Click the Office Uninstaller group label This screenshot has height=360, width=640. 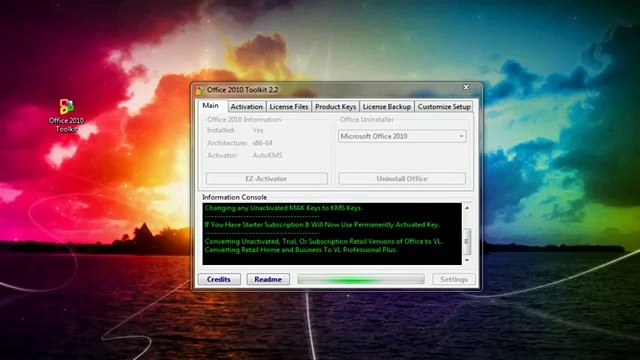367,120
